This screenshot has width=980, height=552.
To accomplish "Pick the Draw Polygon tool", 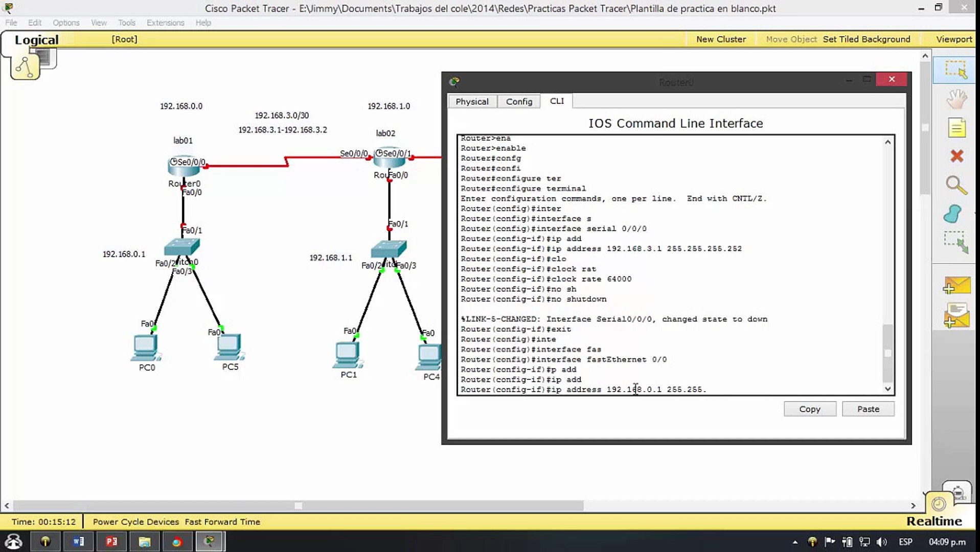I will pyautogui.click(x=954, y=215).
